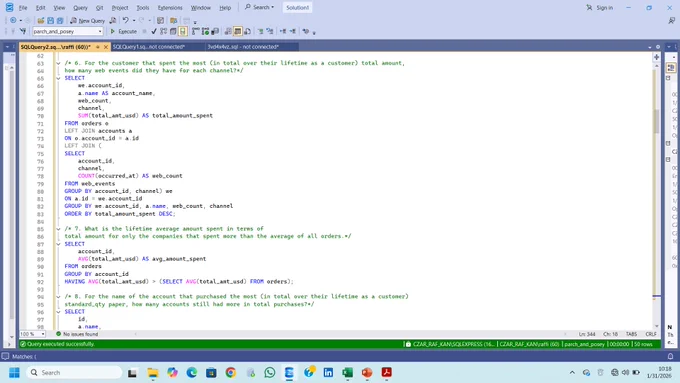680x383 pixels.
Task: Switch output to Results to Text
Action: click(x=228, y=31)
